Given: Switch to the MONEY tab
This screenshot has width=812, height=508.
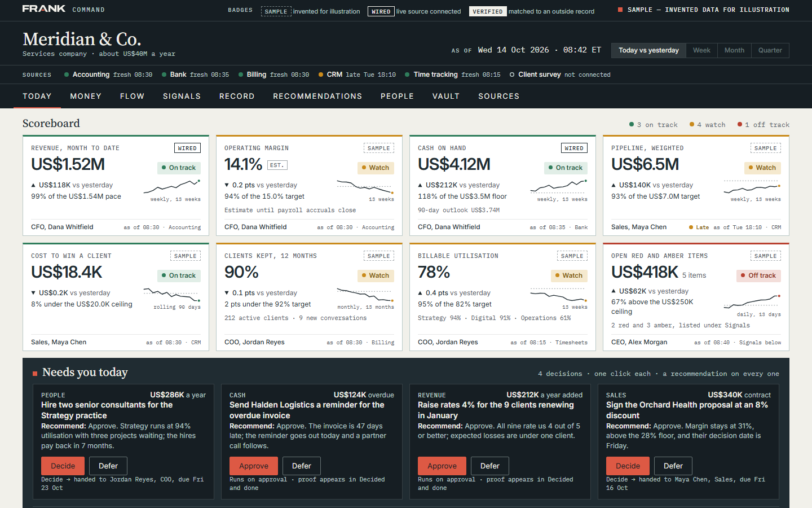Looking at the screenshot, I should click(86, 96).
